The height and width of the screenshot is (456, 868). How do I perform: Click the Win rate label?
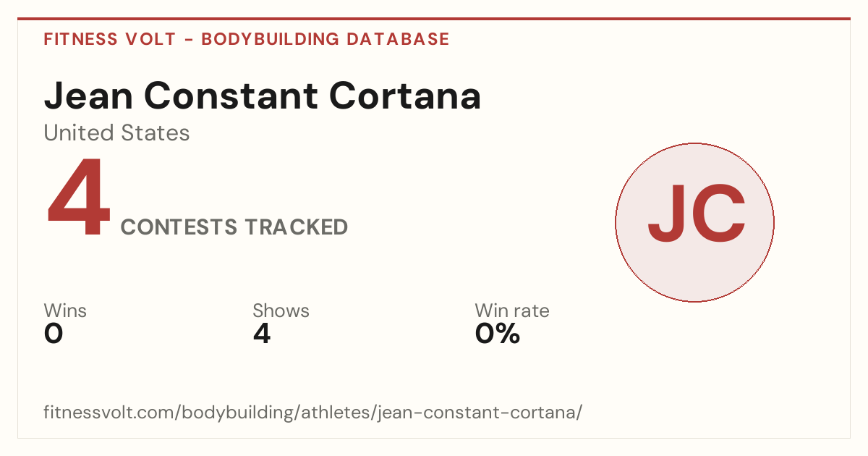(x=512, y=311)
